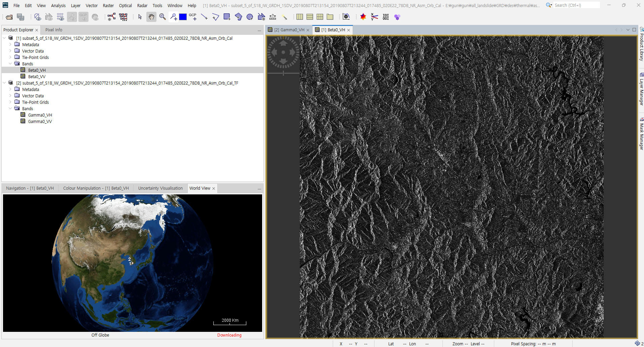644x347 pixels.
Task: Select the Gamma0_VV band in tree
Action: pyautogui.click(x=40, y=121)
